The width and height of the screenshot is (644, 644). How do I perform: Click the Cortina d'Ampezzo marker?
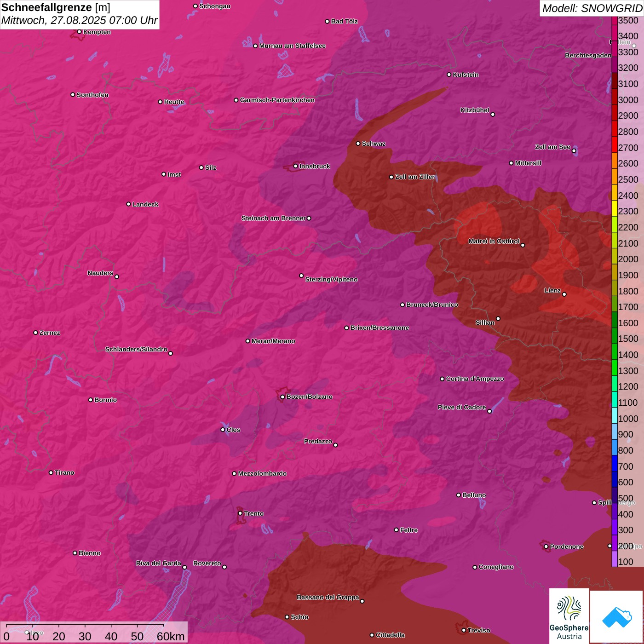[x=442, y=379]
